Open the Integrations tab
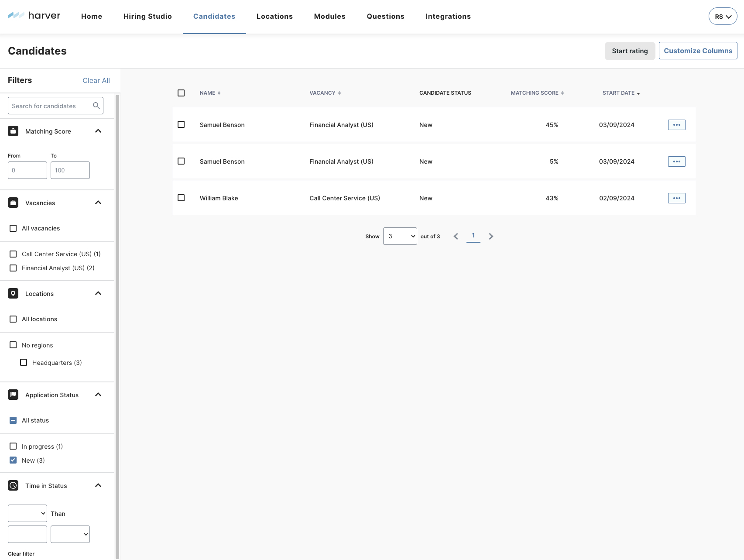This screenshot has width=744, height=560. tap(448, 16)
